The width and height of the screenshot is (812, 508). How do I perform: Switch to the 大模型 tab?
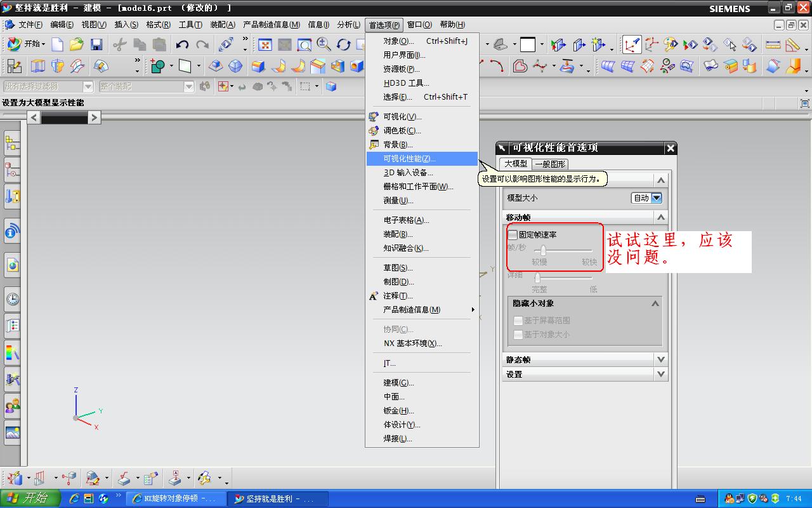tap(515, 163)
